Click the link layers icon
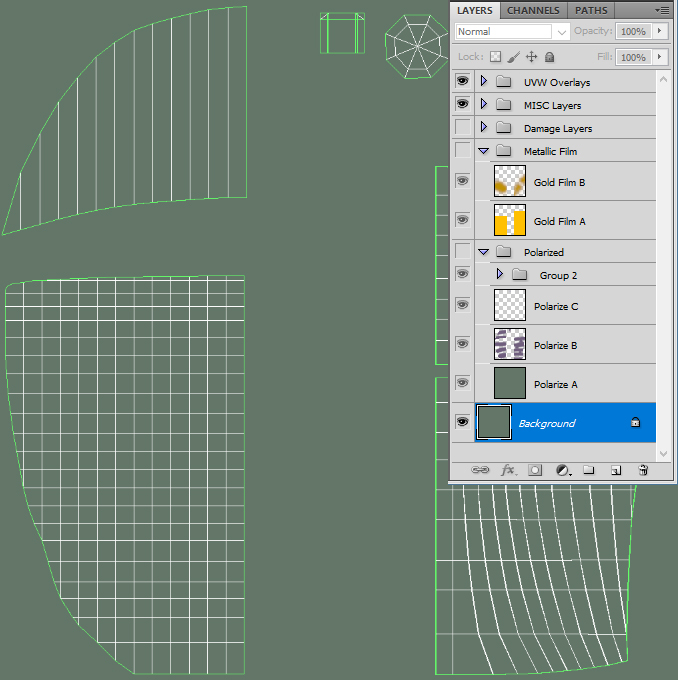This screenshot has width=678, height=680. (480, 470)
